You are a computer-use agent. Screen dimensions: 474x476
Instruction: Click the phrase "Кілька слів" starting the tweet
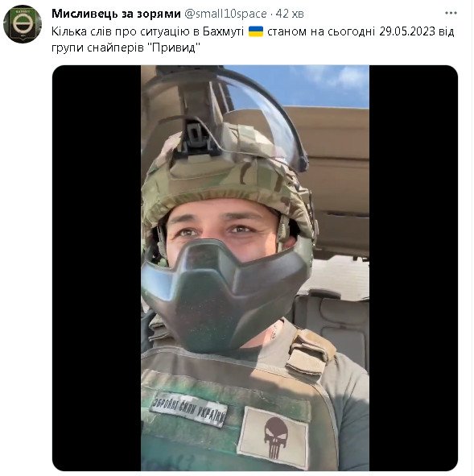81,31
